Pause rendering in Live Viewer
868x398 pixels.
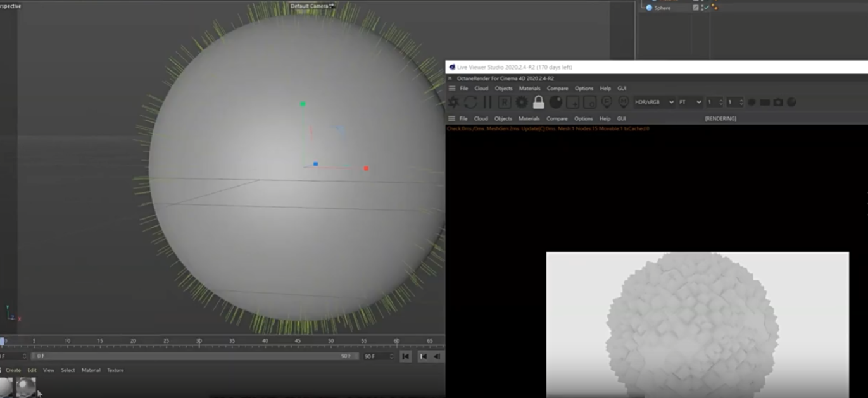[487, 102]
